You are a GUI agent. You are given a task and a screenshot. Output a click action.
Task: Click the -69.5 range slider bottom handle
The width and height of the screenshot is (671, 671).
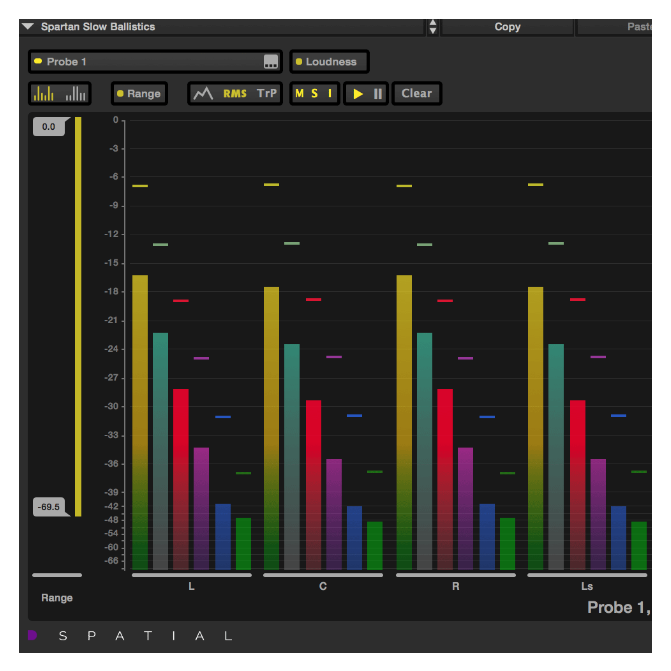(49, 507)
